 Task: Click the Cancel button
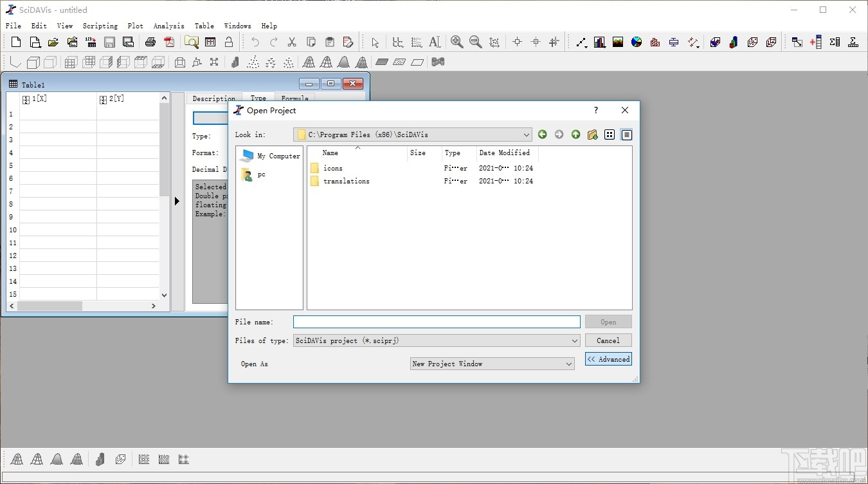(608, 340)
